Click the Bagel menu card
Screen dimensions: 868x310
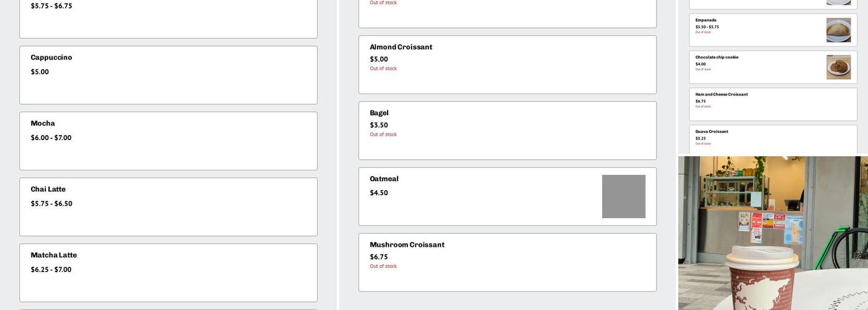pyautogui.click(x=507, y=130)
